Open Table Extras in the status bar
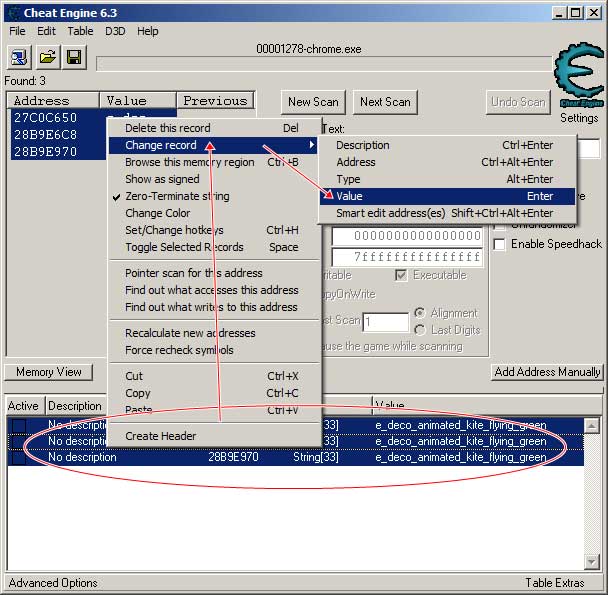The image size is (608, 595). click(554, 583)
